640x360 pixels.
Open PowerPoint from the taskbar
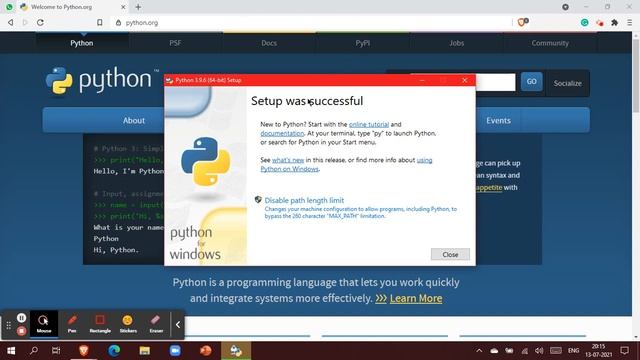point(206,351)
